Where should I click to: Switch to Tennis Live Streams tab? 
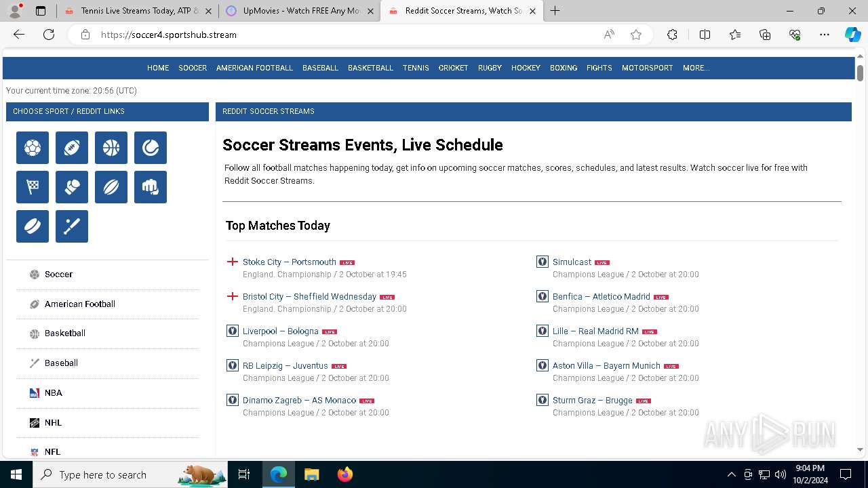click(138, 11)
